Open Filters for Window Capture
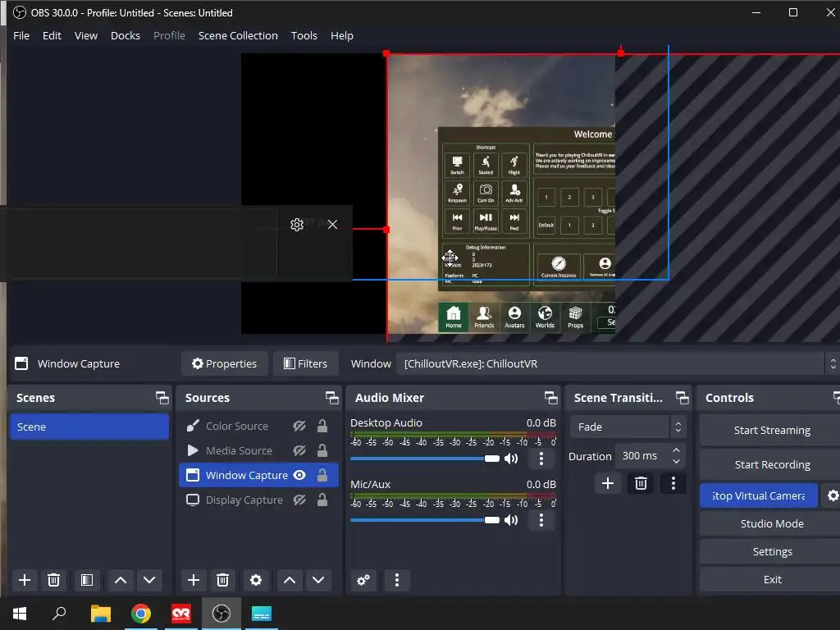This screenshot has width=840, height=630. (x=305, y=363)
